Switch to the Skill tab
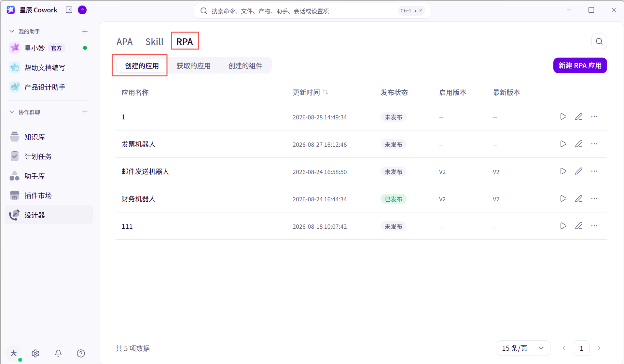Screen dimensions: 624x364 154,42
